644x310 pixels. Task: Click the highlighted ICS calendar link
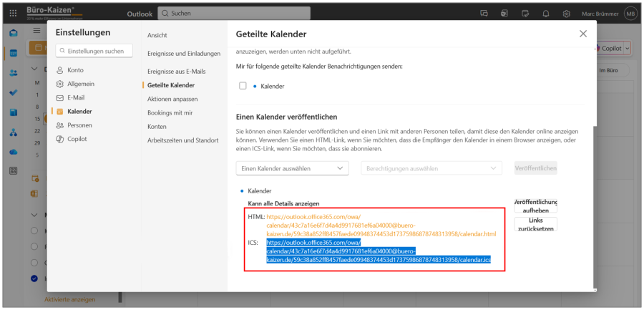pyautogui.click(x=379, y=251)
